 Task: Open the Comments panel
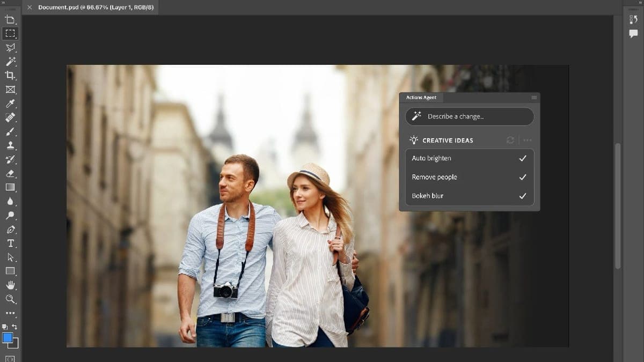point(634,33)
